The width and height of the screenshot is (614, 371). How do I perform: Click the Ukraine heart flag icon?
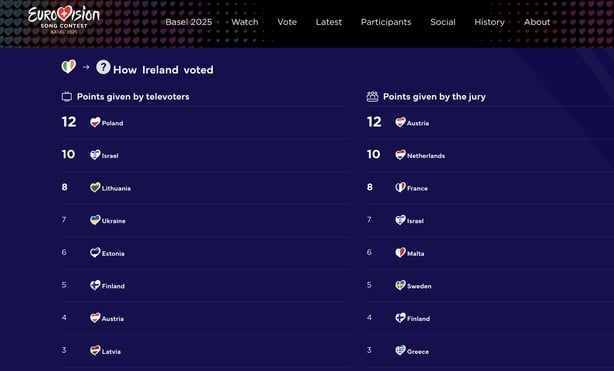[95, 220]
